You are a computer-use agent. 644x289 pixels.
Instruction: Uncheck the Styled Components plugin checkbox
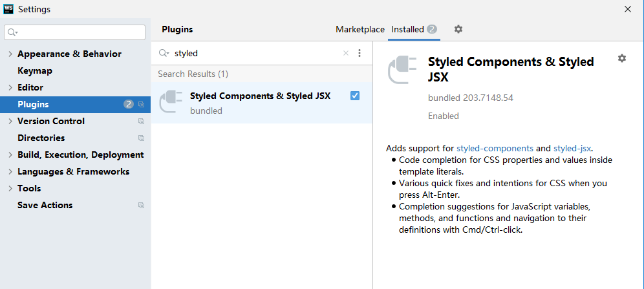355,96
